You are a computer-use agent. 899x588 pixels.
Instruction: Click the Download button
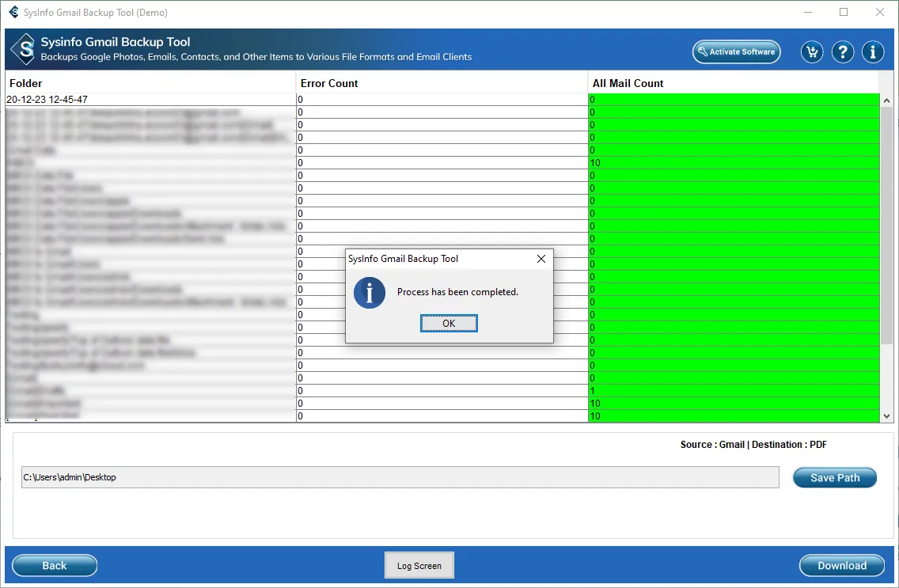[841, 566]
